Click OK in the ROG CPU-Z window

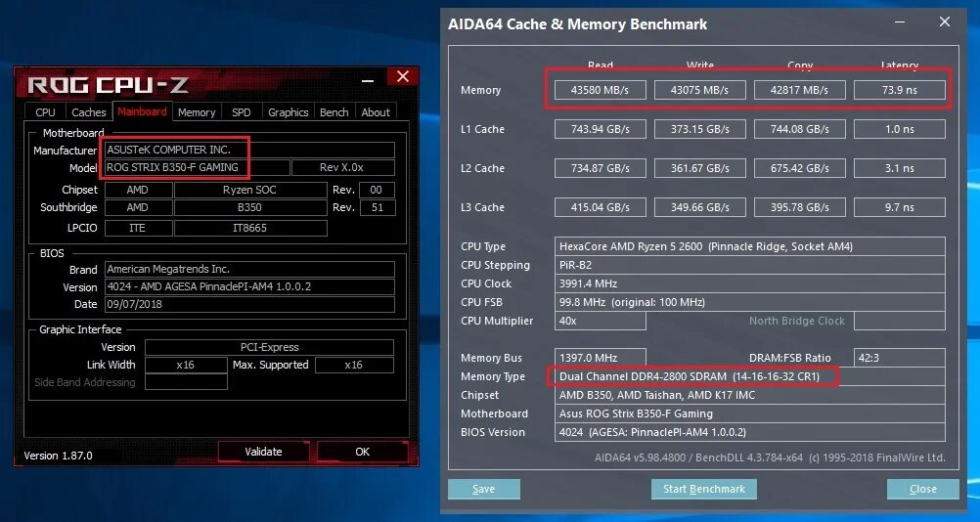(363, 452)
